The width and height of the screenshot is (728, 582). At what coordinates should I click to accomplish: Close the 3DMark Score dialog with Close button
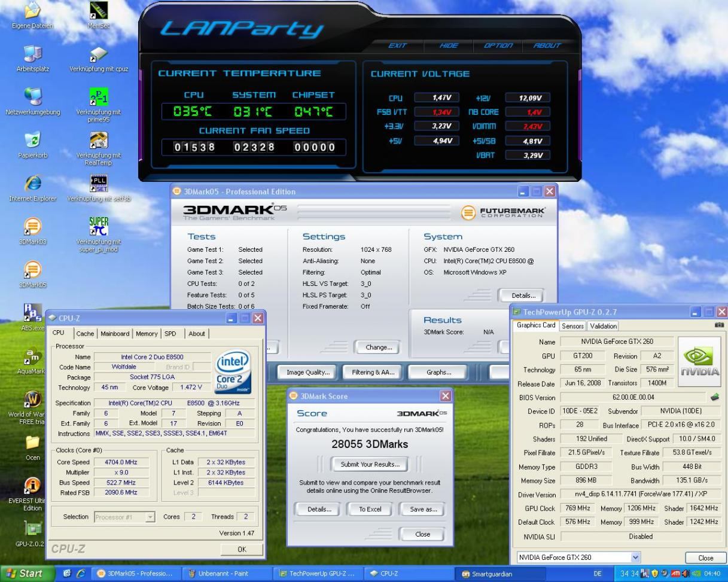pos(422,534)
